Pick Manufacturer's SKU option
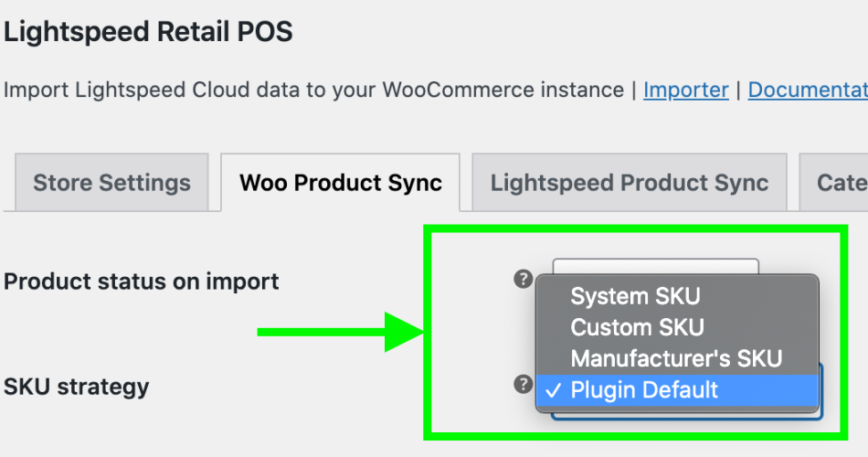The image size is (868, 457). point(677,358)
